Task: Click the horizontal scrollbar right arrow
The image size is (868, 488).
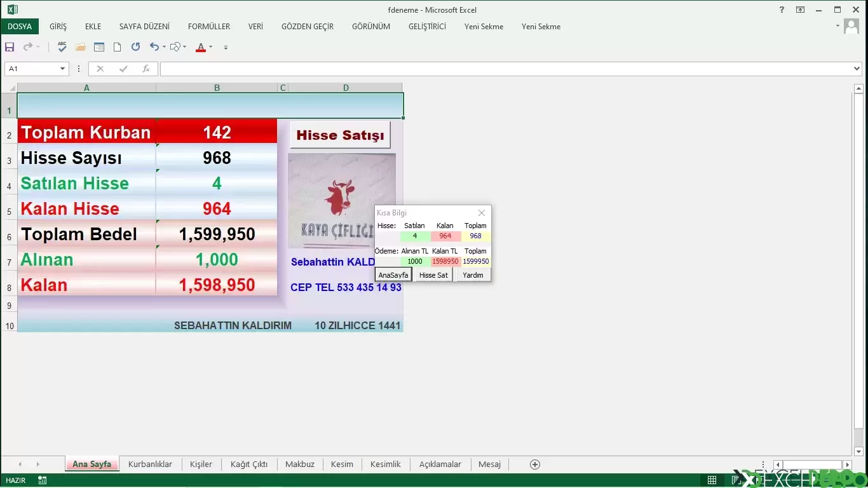Action: [847, 464]
